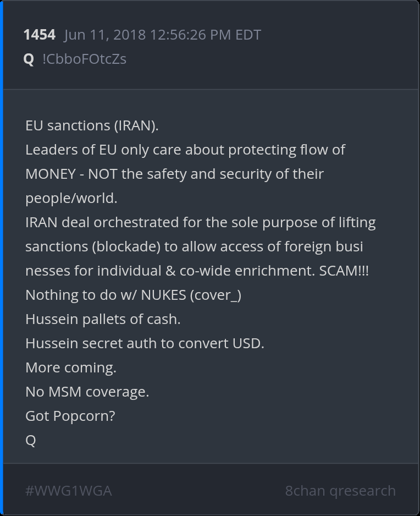The width and height of the screenshot is (420, 516).
Task: Click the "EU sanctions (IRAN)." line
Action: pos(92,125)
